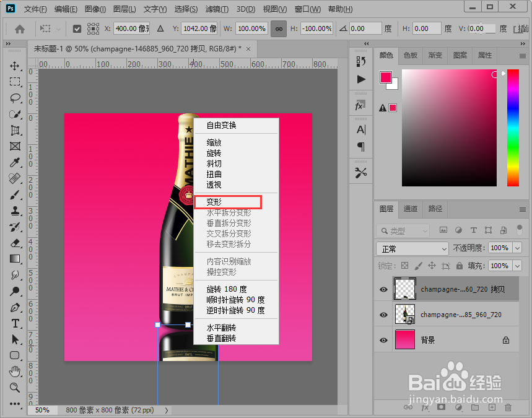Expand the status bar info arrow

point(167,410)
